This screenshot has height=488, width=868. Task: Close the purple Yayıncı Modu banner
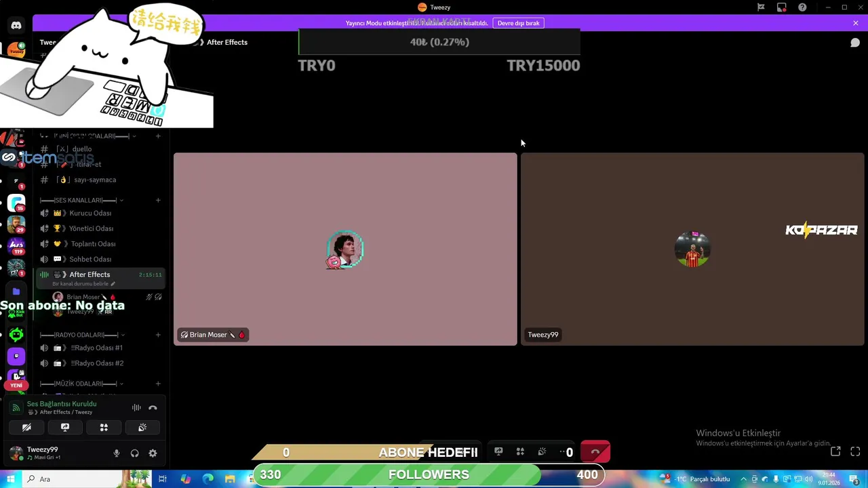856,23
